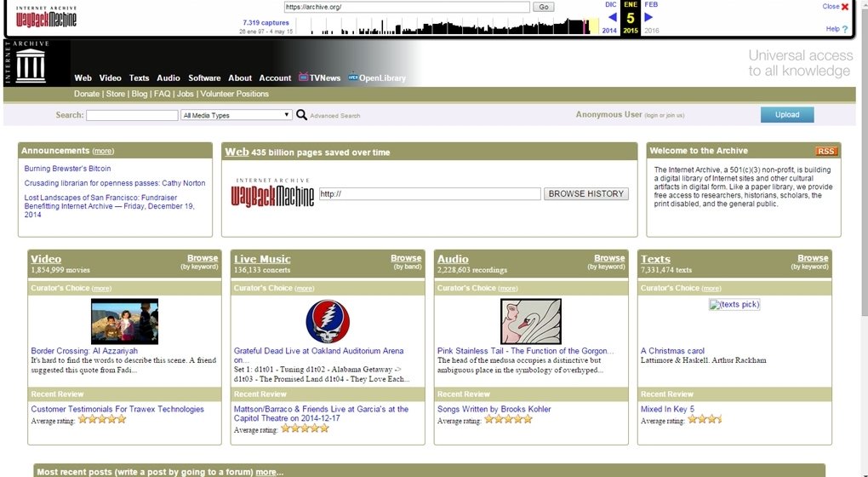868x477 pixels.
Task: Click the Internet Archive temple logo
Action: (31, 64)
